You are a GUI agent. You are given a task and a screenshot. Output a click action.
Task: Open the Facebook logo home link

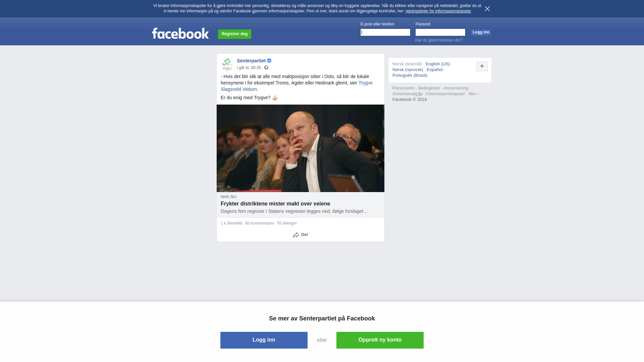(x=180, y=33)
